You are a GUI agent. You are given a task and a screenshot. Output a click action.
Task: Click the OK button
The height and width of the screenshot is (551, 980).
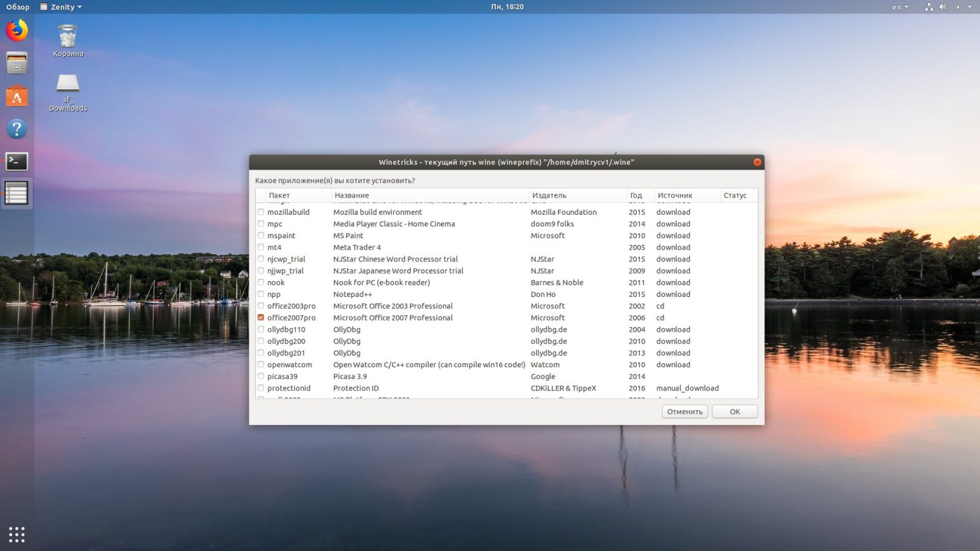[x=734, y=411]
